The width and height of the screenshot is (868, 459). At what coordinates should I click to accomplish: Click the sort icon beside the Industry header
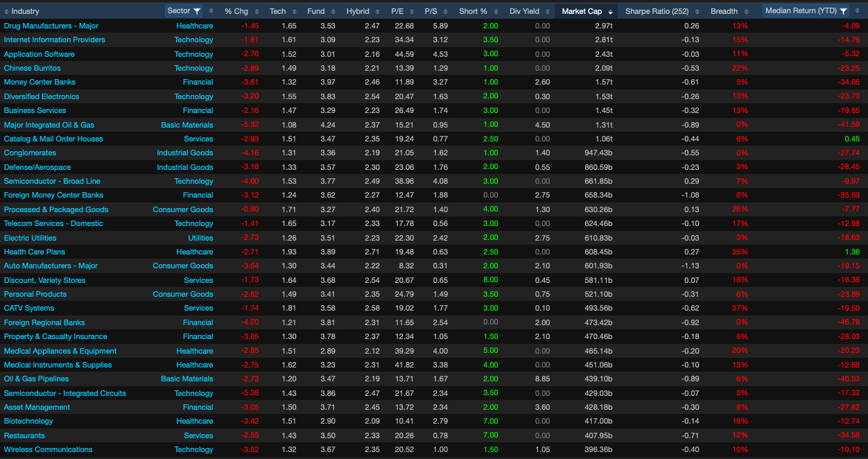tap(7, 11)
